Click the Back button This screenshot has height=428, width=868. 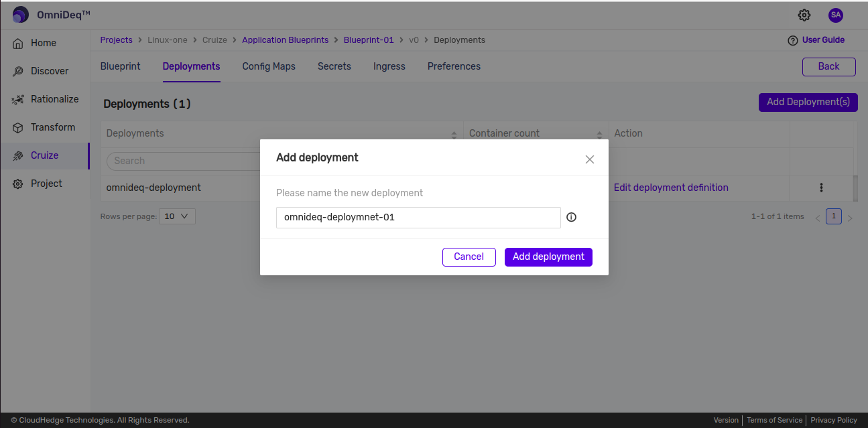point(829,66)
